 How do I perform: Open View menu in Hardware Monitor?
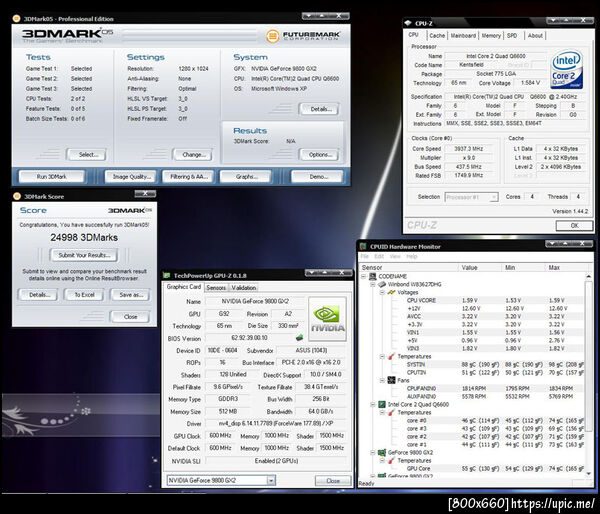[395, 256]
